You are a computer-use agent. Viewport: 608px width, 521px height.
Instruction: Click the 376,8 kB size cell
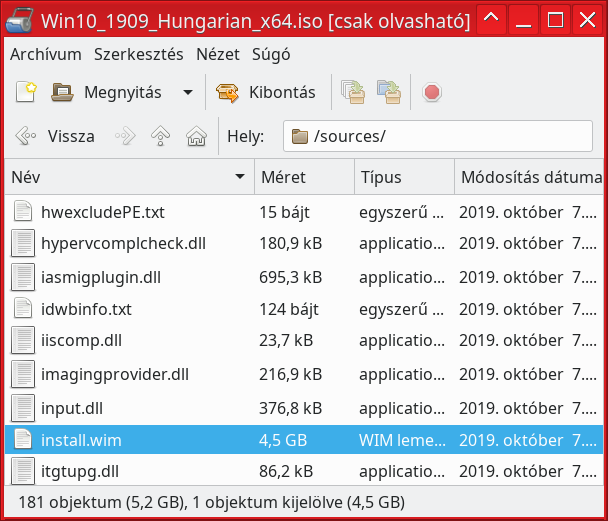(x=290, y=409)
